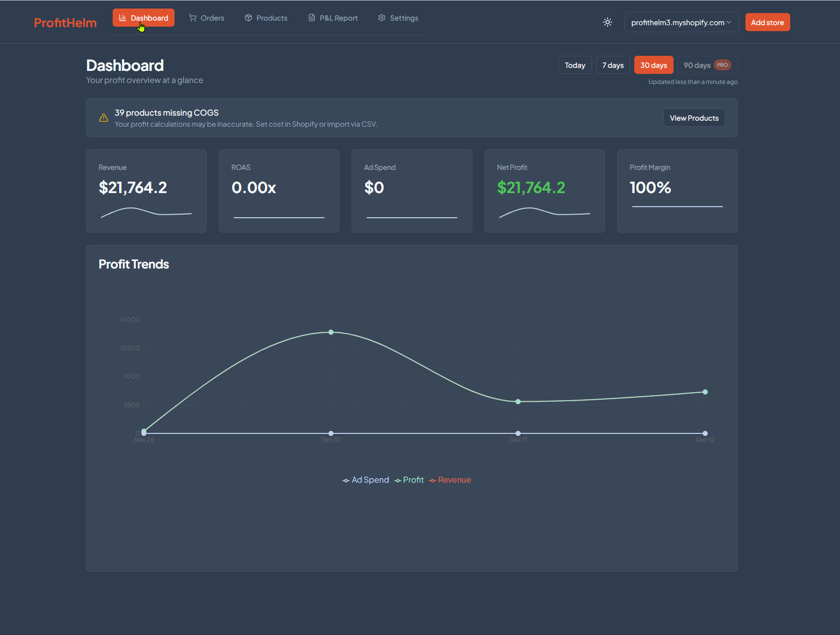The height and width of the screenshot is (635, 840).
Task: Click the Dec 11 data point on the profit line
Action: [x=518, y=401]
